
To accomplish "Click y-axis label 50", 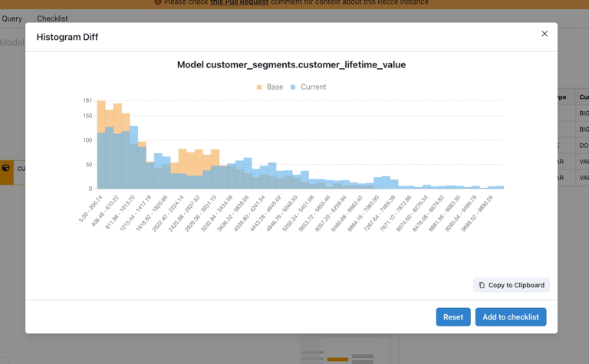I will pyautogui.click(x=89, y=164).
